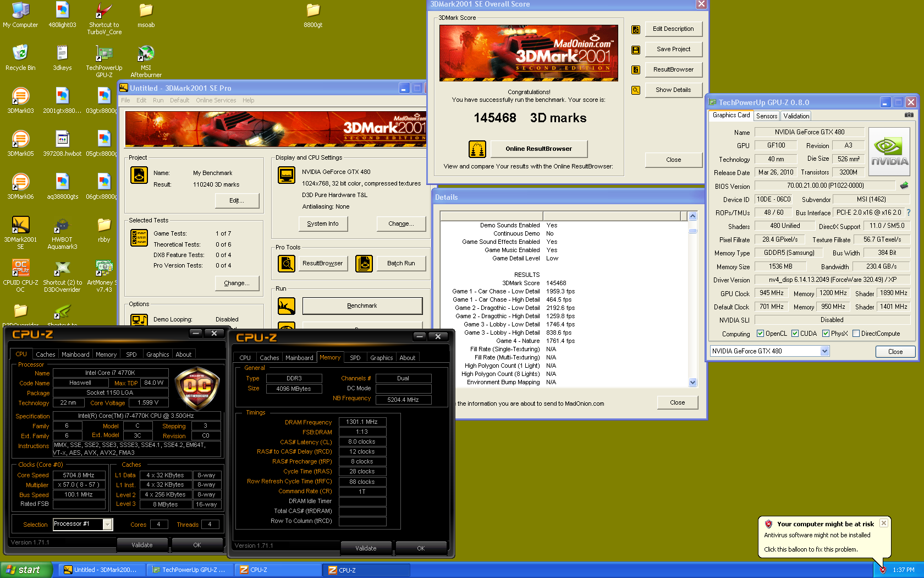Toggle PhysX checkbox in GPU-Z

(x=826, y=334)
